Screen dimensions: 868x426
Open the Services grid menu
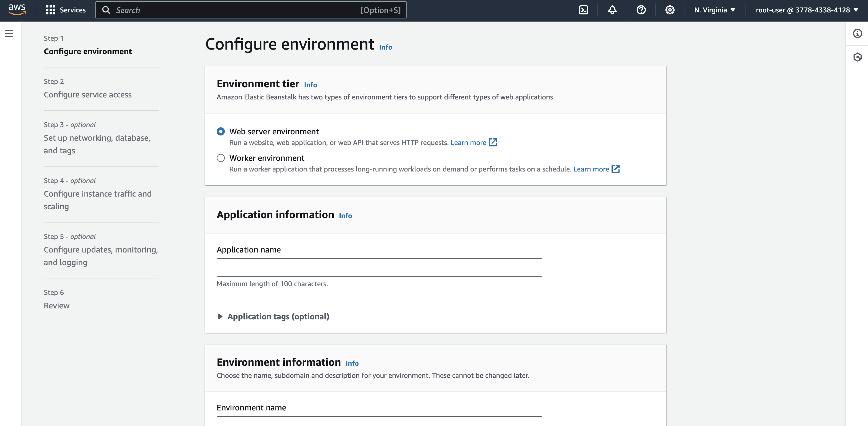[66, 10]
